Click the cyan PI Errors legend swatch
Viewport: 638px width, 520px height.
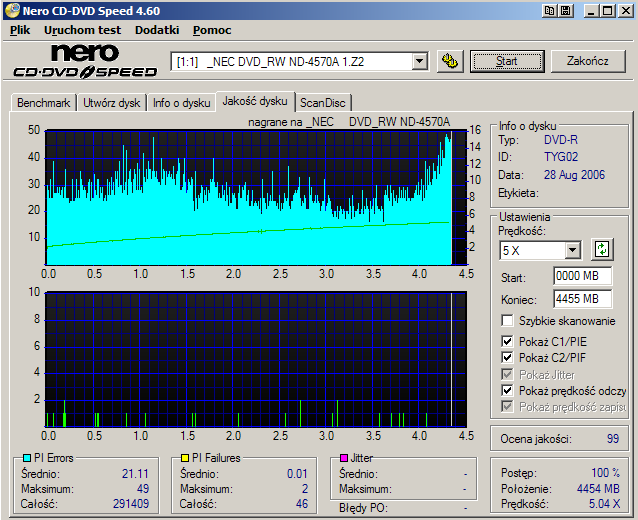click(27, 458)
